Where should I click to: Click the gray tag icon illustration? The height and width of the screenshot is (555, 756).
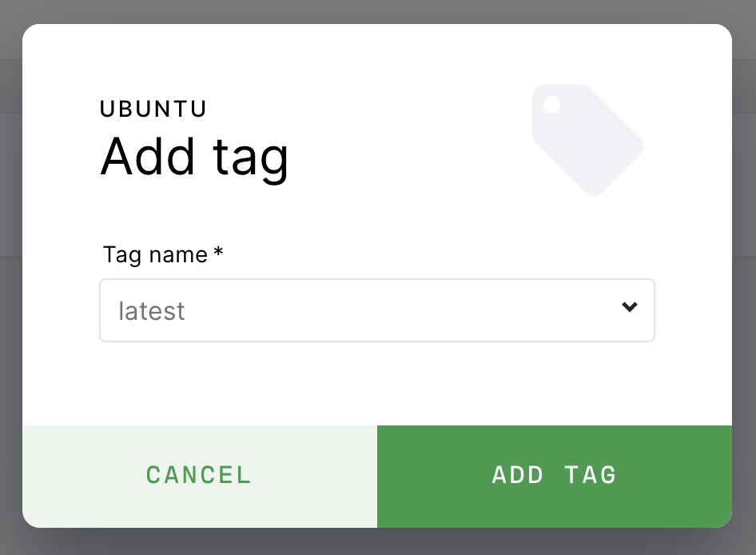click(x=588, y=140)
